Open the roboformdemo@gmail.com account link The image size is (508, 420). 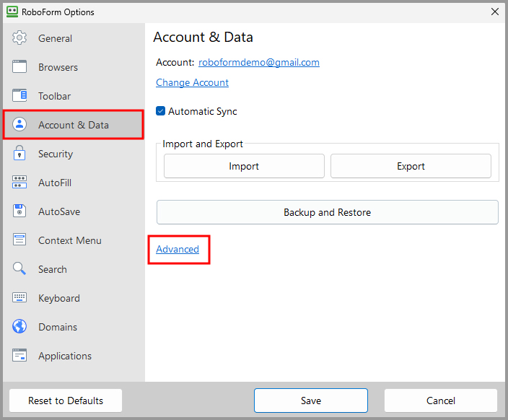[x=259, y=62]
